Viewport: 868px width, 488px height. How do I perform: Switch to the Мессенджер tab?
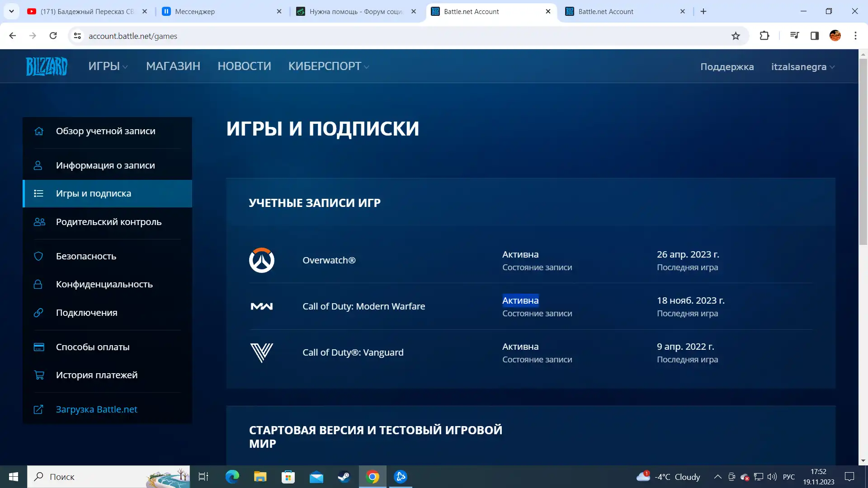pyautogui.click(x=222, y=11)
